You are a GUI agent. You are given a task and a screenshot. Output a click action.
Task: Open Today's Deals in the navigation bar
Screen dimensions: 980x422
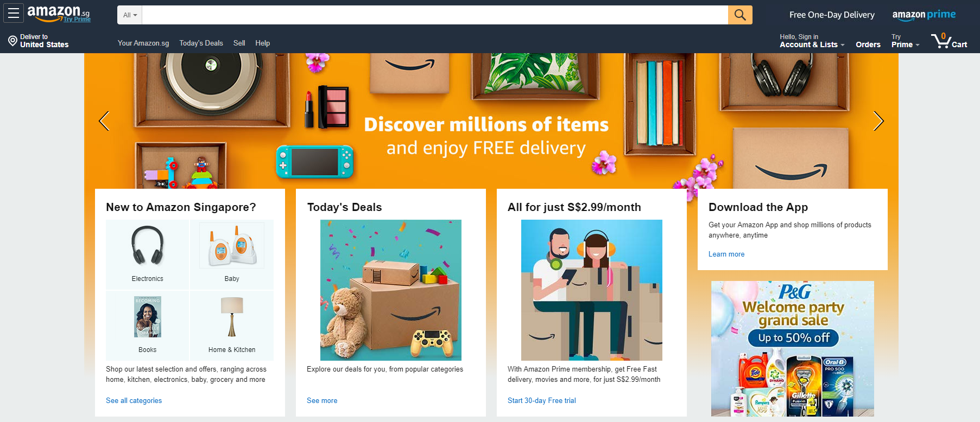[201, 43]
